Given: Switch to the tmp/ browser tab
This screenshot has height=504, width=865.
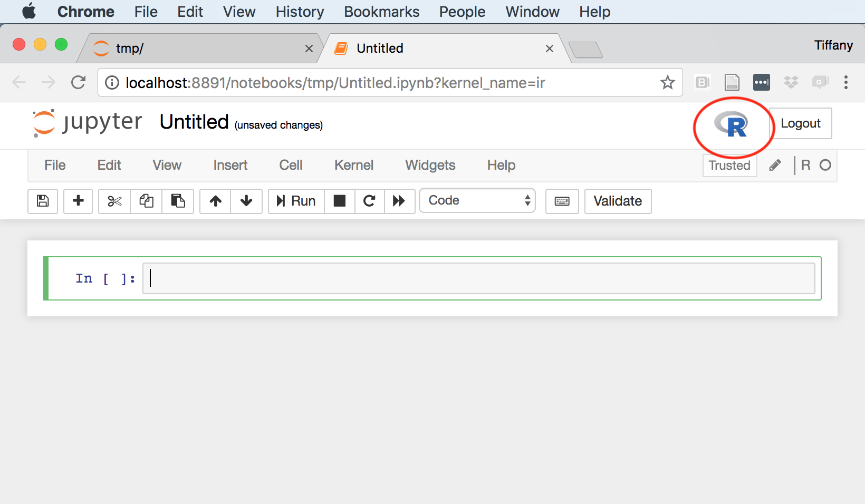Looking at the screenshot, I should click(x=200, y=49).
